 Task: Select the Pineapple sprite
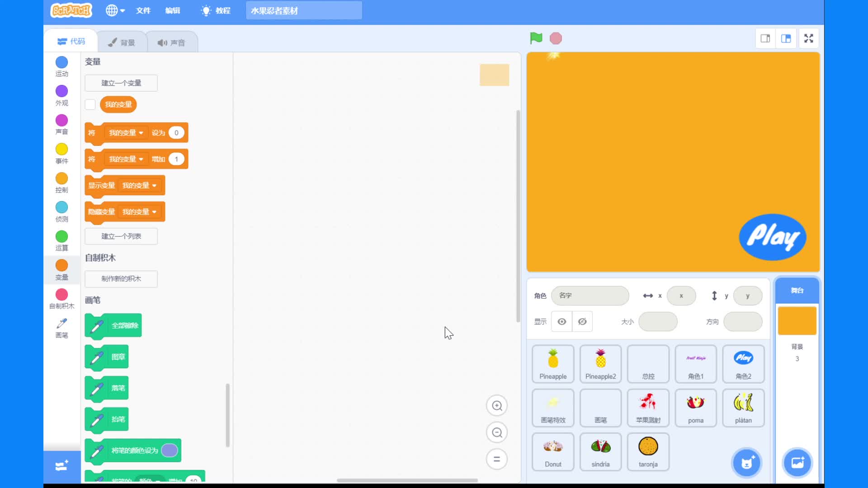(x=553, y=364)
